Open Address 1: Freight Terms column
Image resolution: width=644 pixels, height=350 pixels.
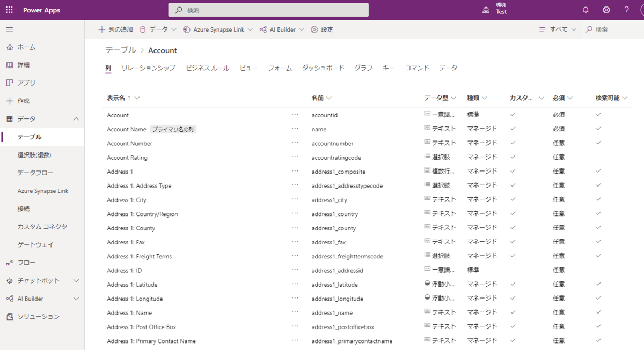(x=139, y=256)
